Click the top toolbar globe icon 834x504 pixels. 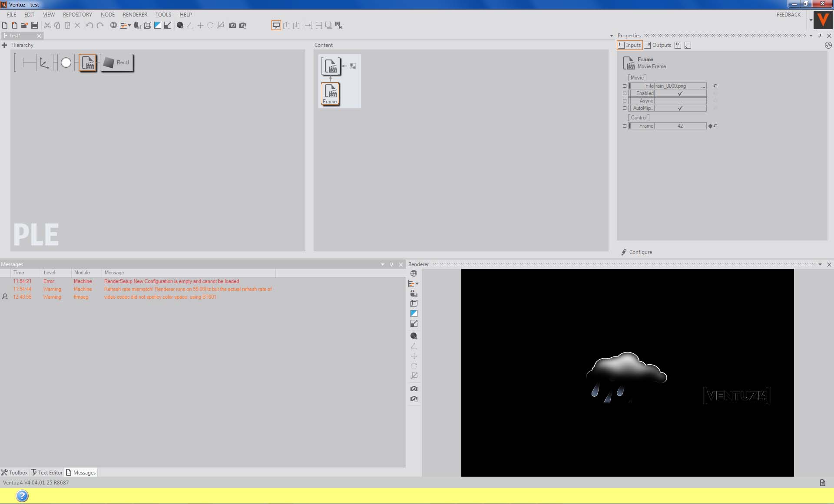pyautogui.click(x=113, y=25)
